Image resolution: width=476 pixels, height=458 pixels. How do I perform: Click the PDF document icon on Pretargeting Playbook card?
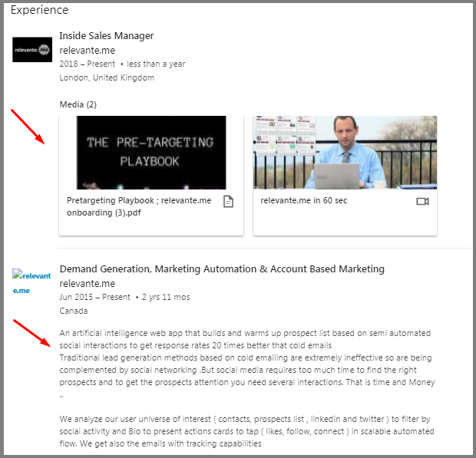(x=228, y=202)
